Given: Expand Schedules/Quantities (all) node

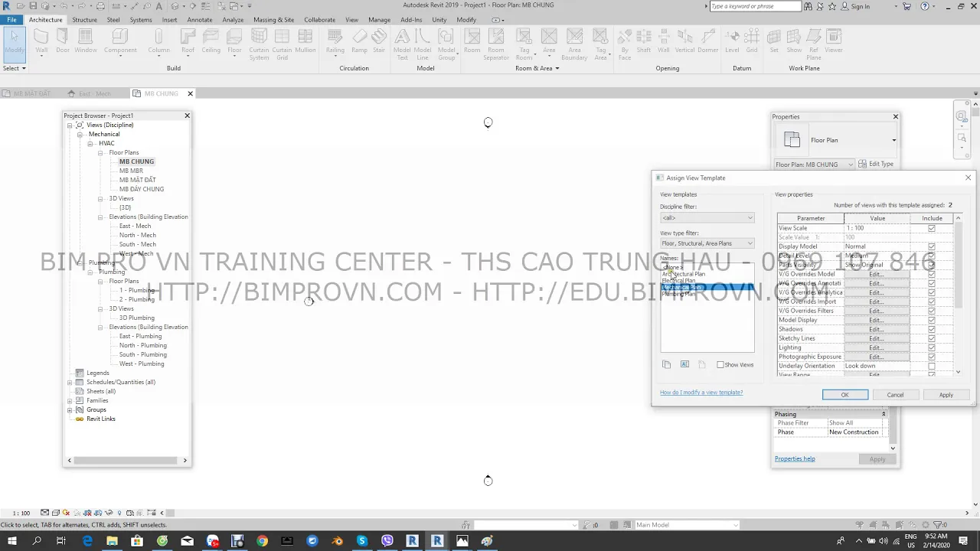Looking at the screenshot, I should pyautogui.click(x=70, y=382).
